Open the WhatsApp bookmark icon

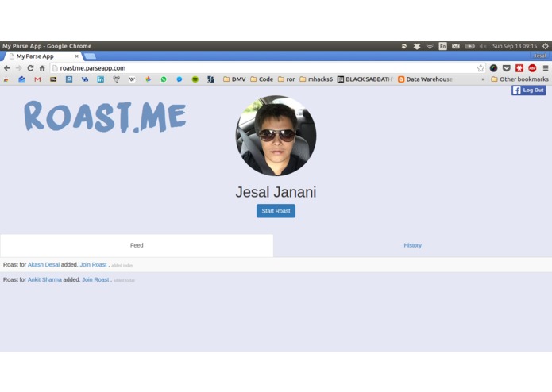click(x=164, y=79)
